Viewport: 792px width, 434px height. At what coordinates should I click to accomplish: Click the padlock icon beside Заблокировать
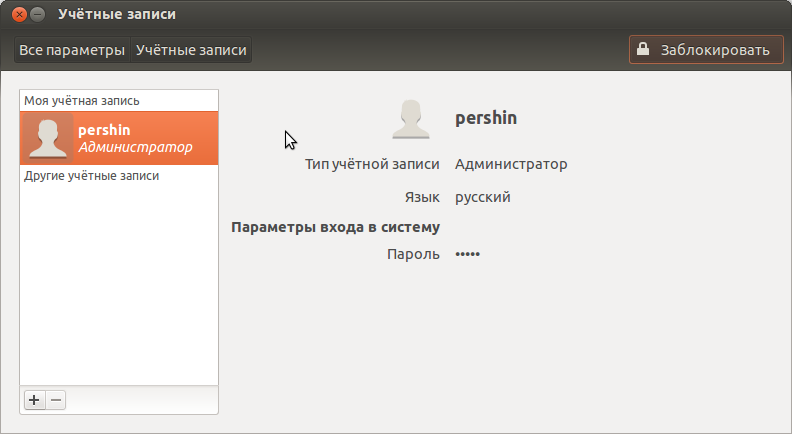642,50
